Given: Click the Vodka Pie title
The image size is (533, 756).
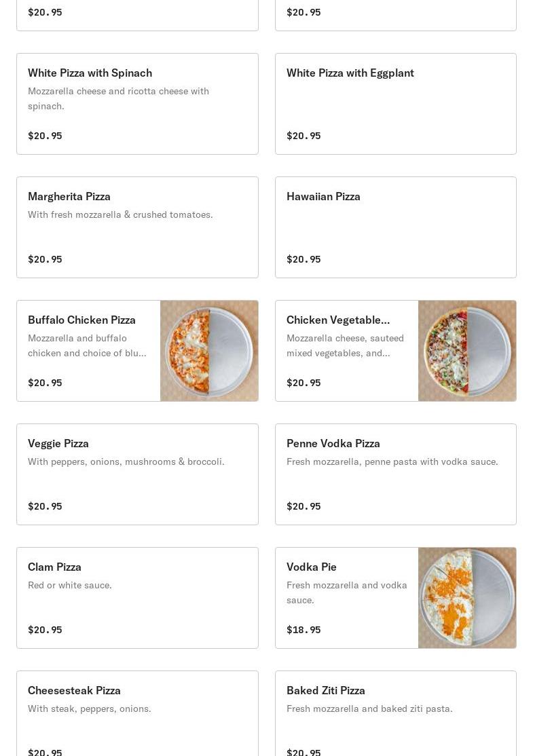Looking at the screenshot, I should click(311, 567).
